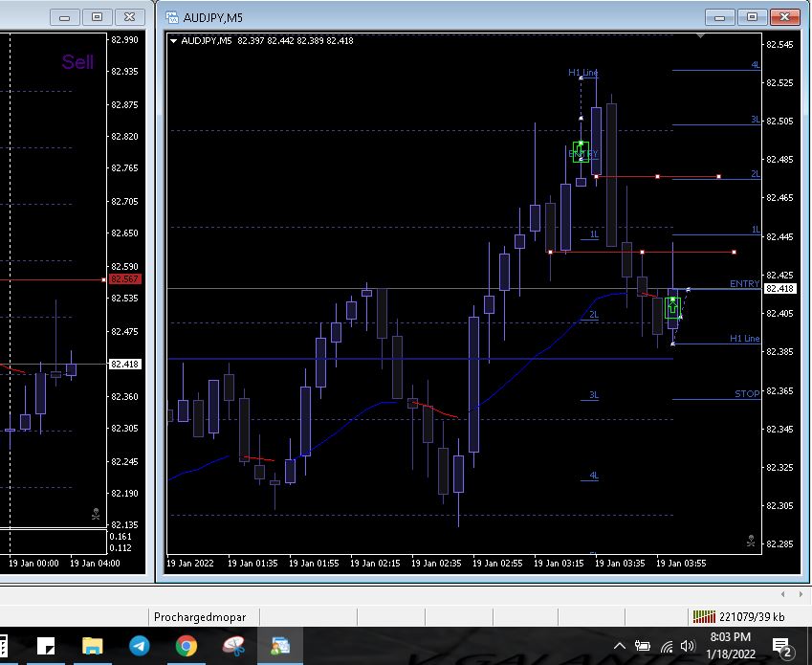Image resolution: width=812 pixels, height=665 pixels.
Task: Click the chart shift triangle marker
Action: 701,36
